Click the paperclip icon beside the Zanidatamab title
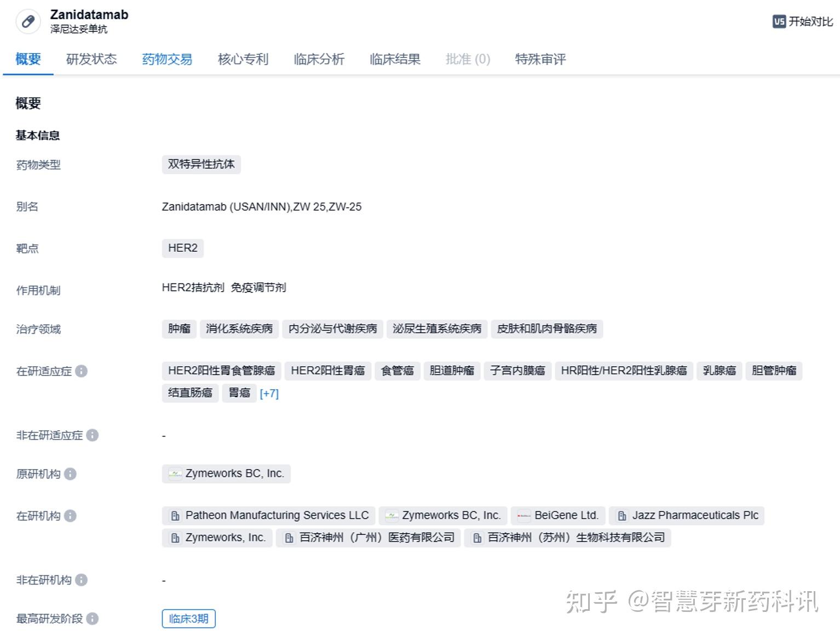 tap(27, 22)
